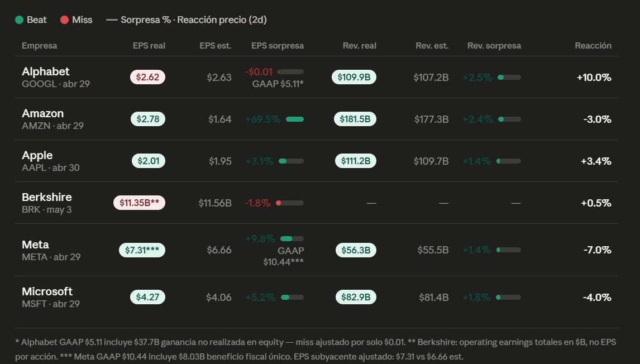
Task: Sort by the Reacción column header
Action: pyautogui.click(x=593, y=46)
